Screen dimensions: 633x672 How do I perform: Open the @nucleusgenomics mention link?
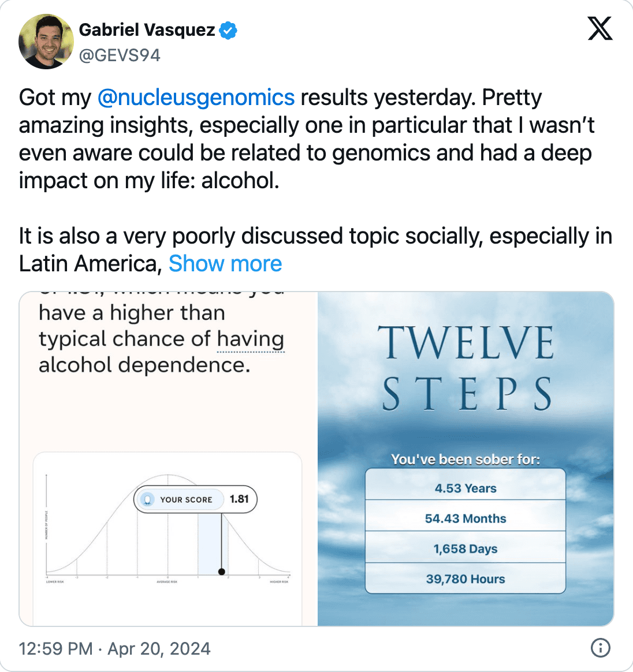[196, 98]
